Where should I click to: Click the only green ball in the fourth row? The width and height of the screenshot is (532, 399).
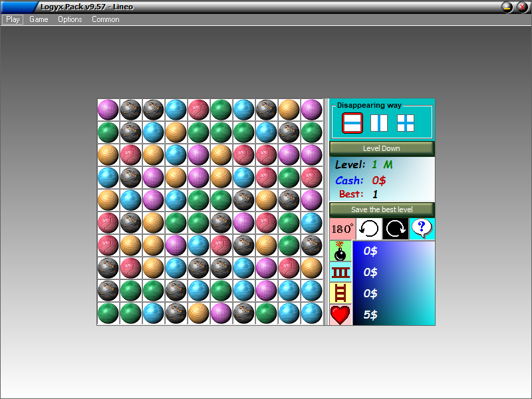pos(289,178)
